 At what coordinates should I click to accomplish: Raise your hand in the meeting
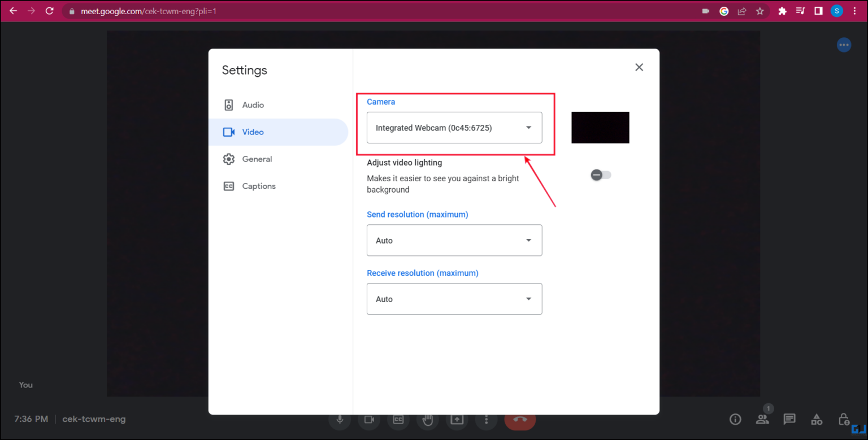tap(428, 419)
